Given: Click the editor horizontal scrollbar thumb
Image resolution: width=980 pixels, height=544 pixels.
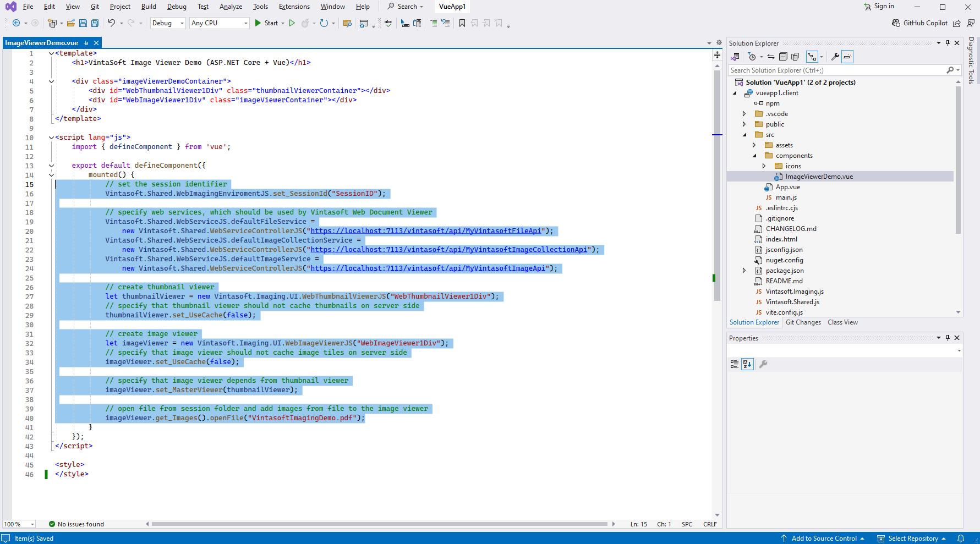Looking at the screenshot, I should [x=380, y=524].
